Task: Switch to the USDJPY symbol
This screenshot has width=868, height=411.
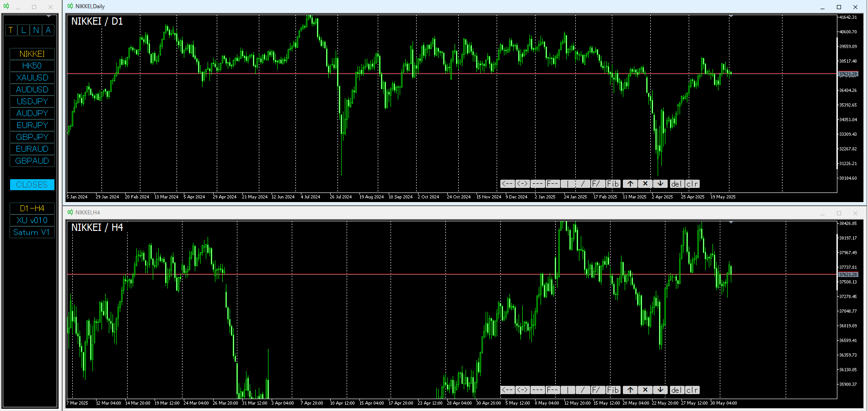Action: 32,101
